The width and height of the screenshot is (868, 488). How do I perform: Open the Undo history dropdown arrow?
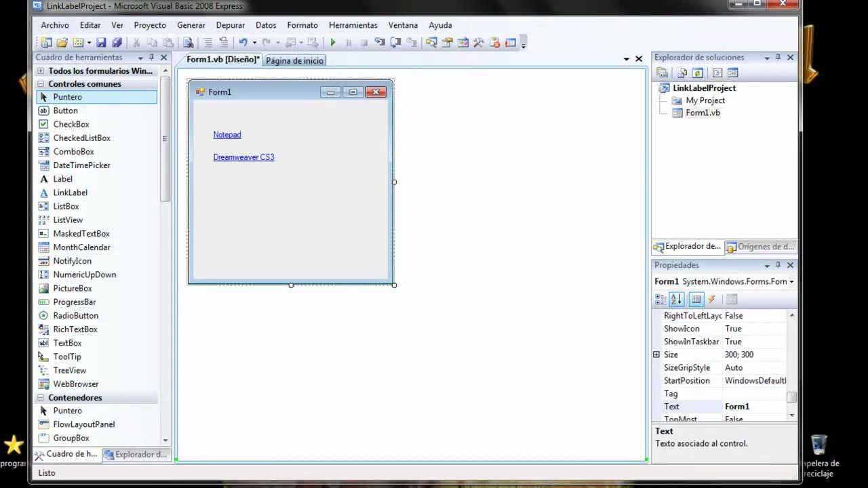tap(254, 43)
